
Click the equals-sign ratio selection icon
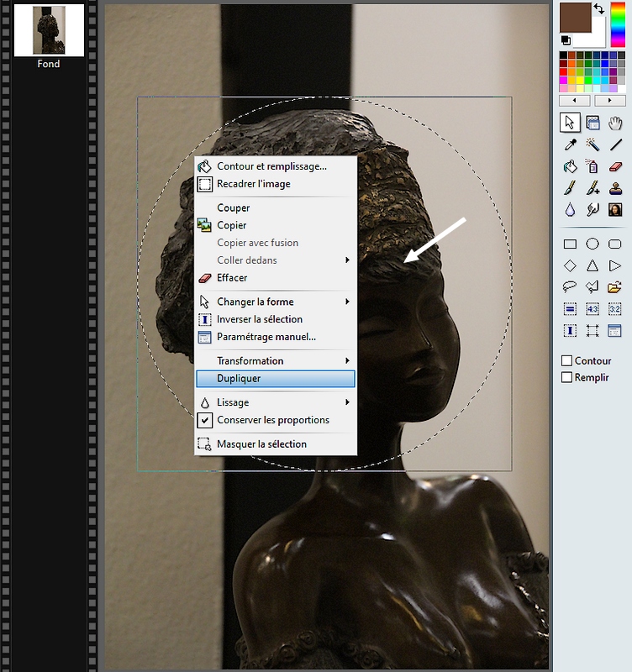(570, 308)
